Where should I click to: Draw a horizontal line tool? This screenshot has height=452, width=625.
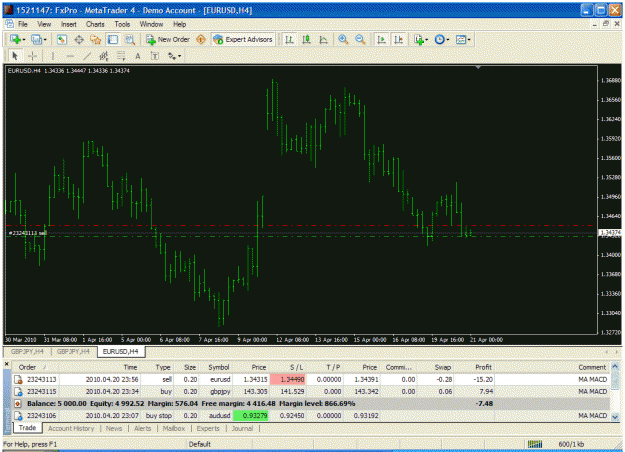(x=70, y=56)
